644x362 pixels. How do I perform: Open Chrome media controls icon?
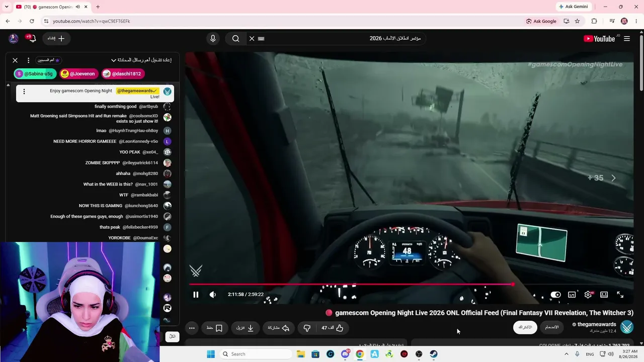click(x=612, y=21)
